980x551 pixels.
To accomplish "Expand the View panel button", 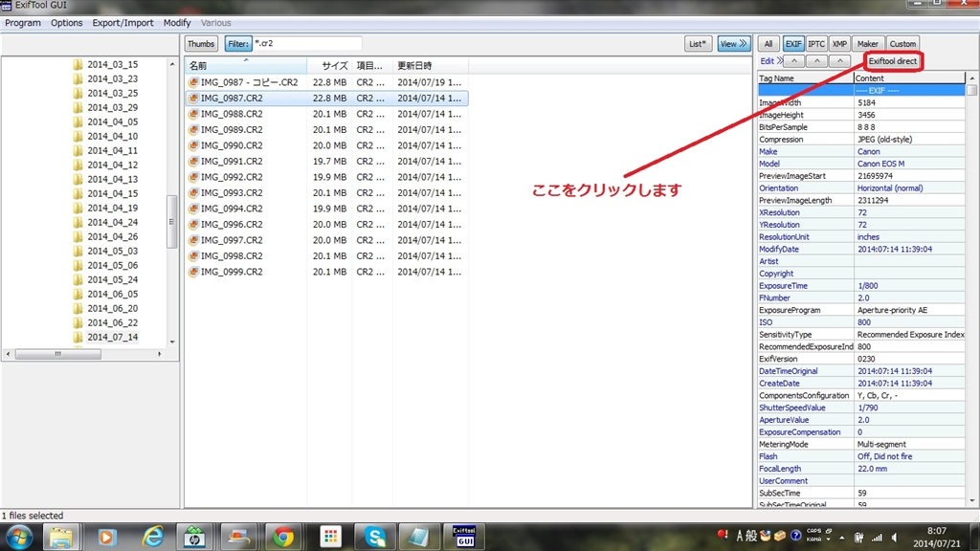I will 733,44.
